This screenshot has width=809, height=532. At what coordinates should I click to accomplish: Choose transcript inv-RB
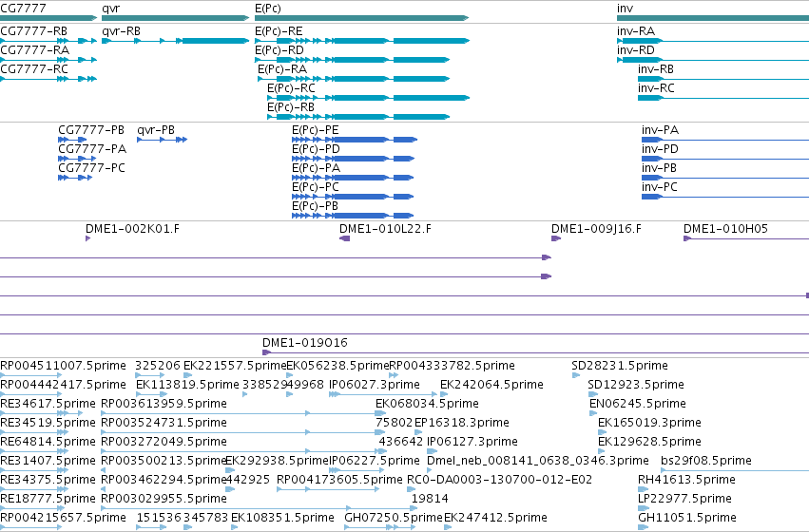[x=656, y=69]
